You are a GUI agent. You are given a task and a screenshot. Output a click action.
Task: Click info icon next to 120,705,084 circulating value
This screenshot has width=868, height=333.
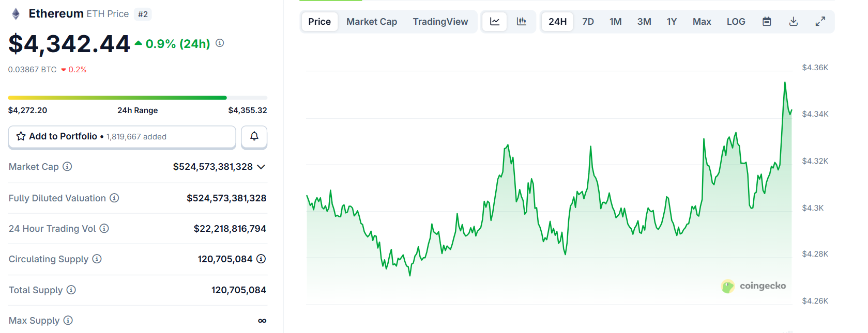tap(261, 259)
